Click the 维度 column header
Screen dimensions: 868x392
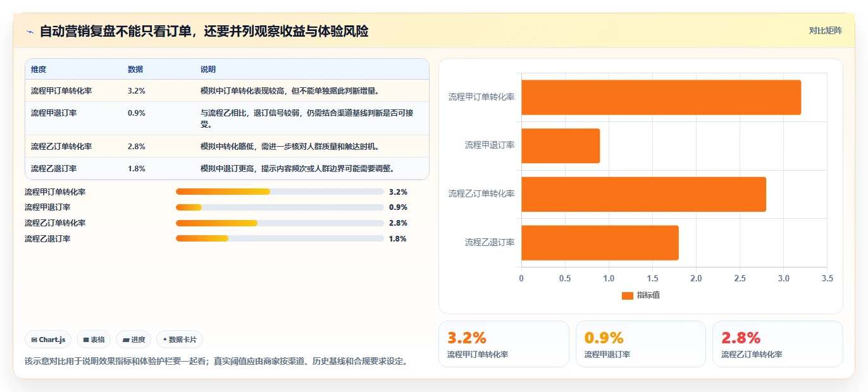coord(39,70)
